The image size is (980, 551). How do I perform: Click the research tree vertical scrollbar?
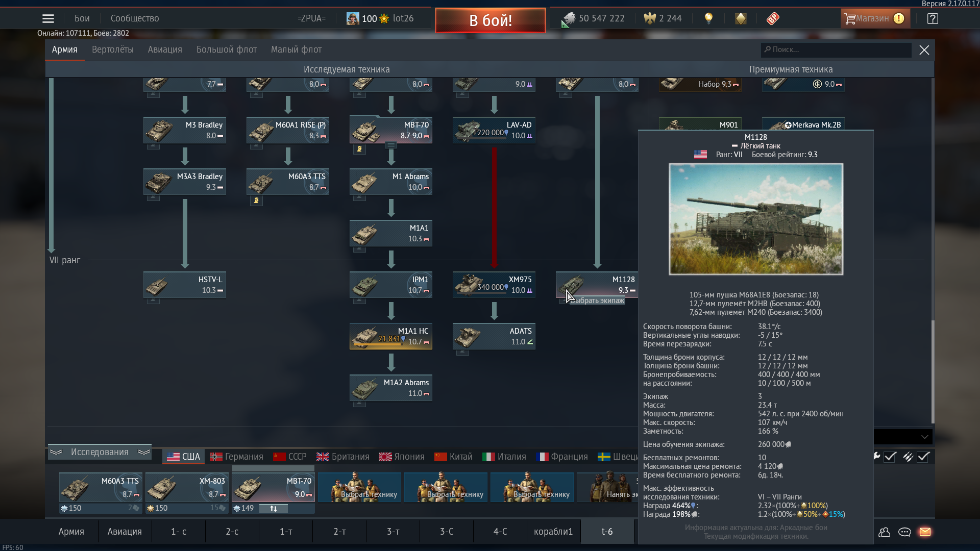pyautogui.click(x=933, y=372)
